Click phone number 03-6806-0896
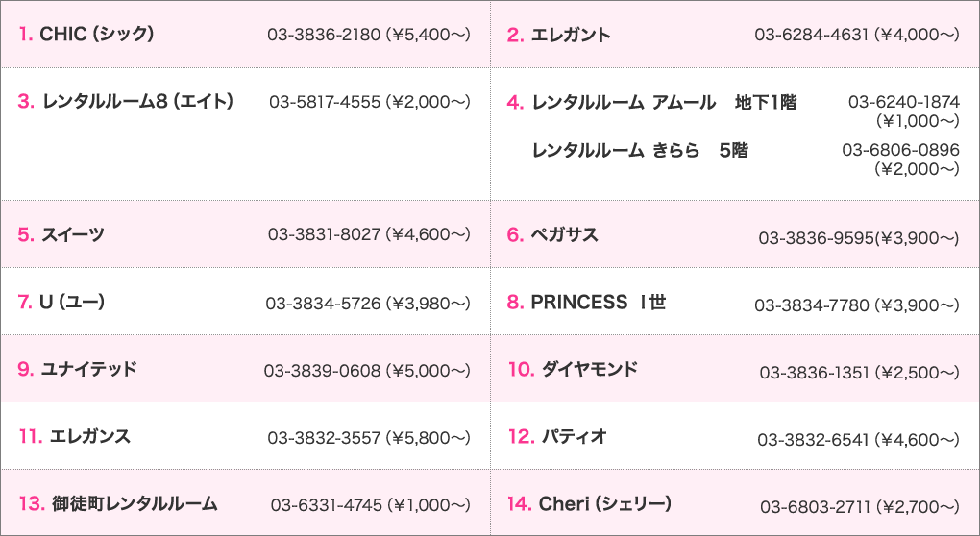Screen dimensions: 980x536 tap(900, 150)
